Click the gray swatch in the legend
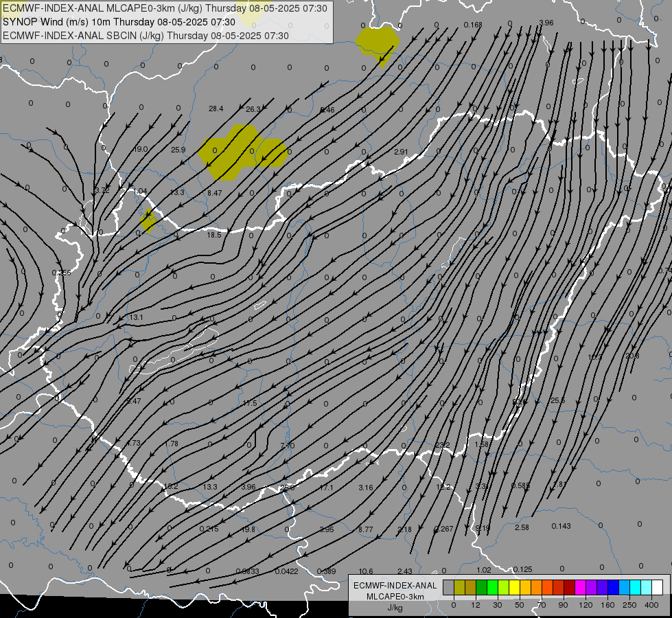The image size is (672, 618). (448, 587)
